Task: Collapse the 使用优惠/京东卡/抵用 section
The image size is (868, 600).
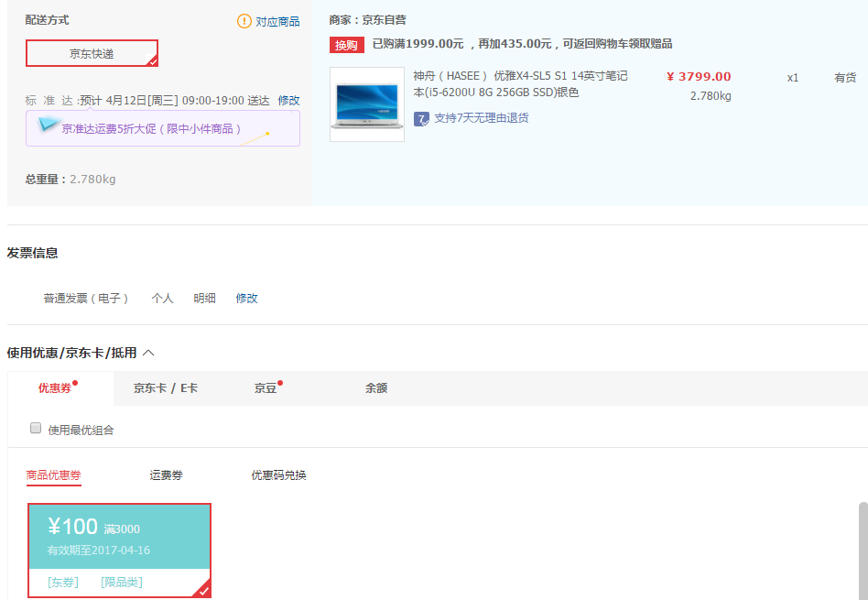Action: coord(148,353)
